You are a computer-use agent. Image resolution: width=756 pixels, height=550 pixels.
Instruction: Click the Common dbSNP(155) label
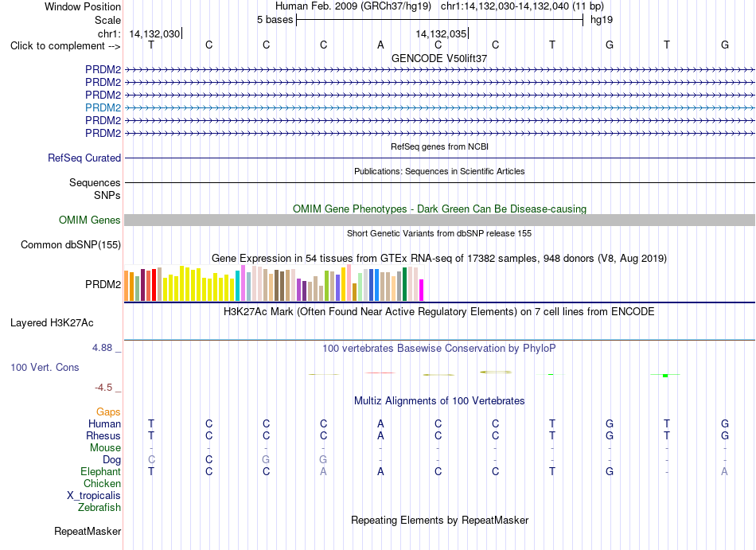(x=70, y=245)
